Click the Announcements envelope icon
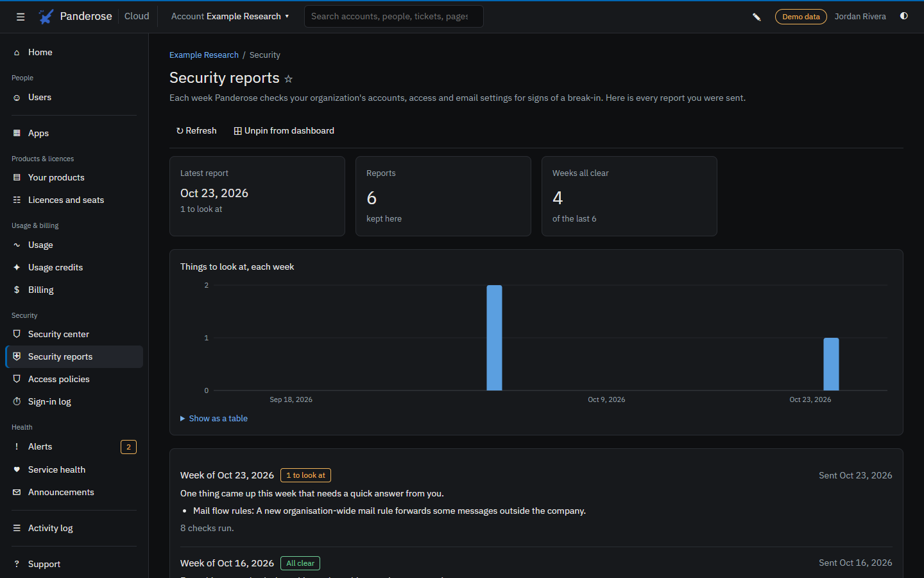Screen dimensions: 924x578 17,492
